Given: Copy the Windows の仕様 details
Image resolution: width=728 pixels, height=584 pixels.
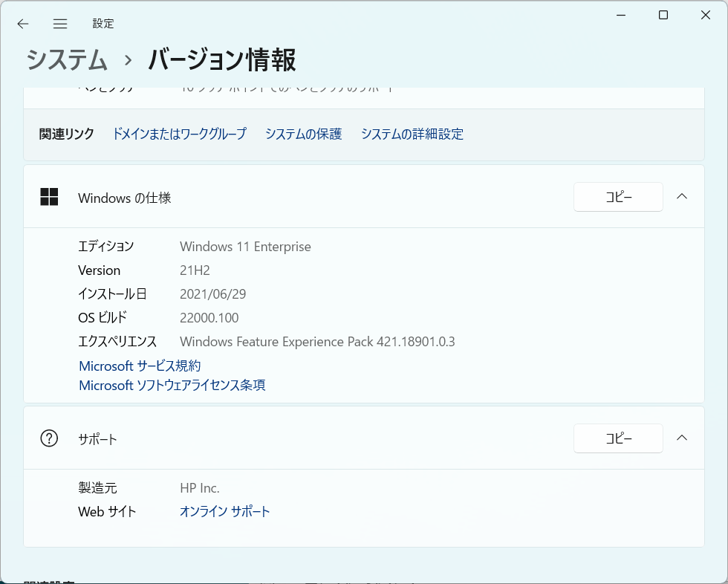Looking at the screenshot, I should (x=618, y=197).
